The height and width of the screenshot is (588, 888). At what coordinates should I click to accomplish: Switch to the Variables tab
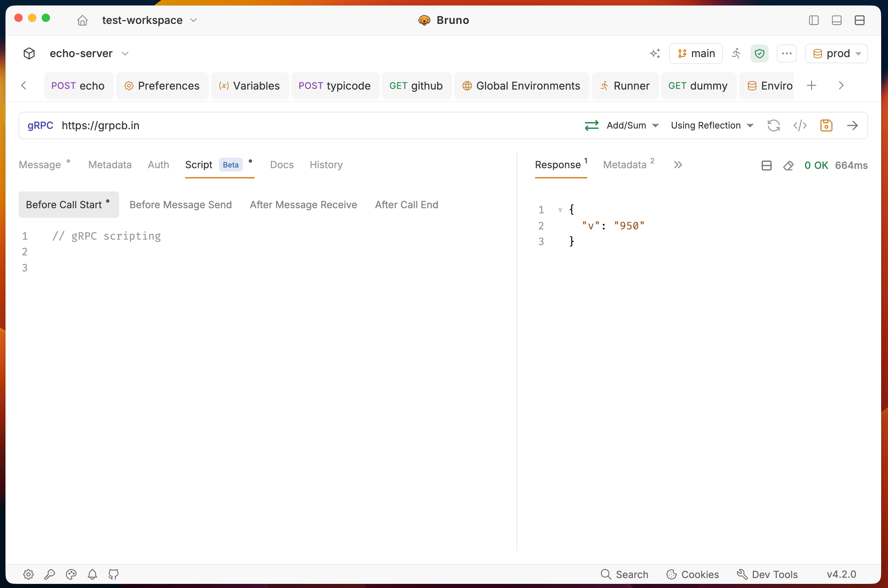tap(250, 86)
